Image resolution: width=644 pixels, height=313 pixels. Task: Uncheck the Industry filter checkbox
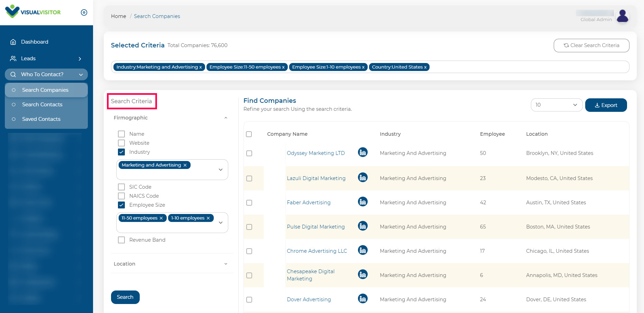pyautogui.click(x=121, y=152)
